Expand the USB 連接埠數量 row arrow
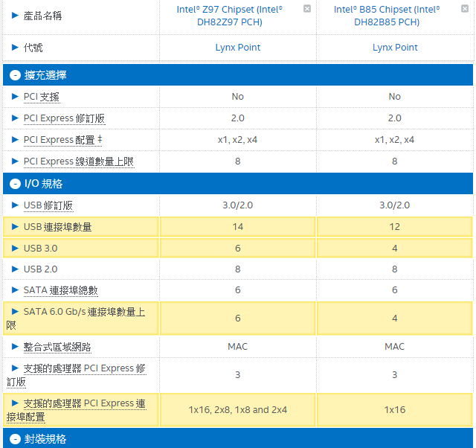The width and height of the screenshot is (476, 448). (x=15, y=226)
